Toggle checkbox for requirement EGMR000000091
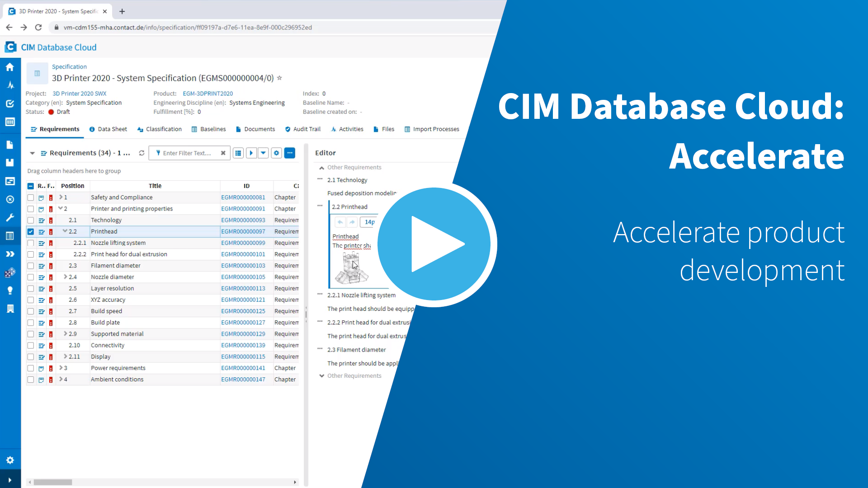This screenshot has height=488, width=868. pyautogui.click(x=30, y=209)
